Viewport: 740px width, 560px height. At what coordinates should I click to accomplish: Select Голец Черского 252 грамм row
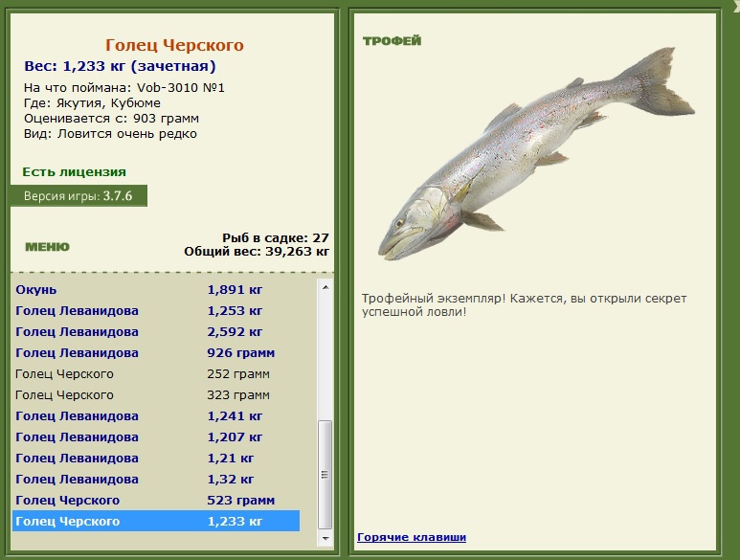coord(156,374)
